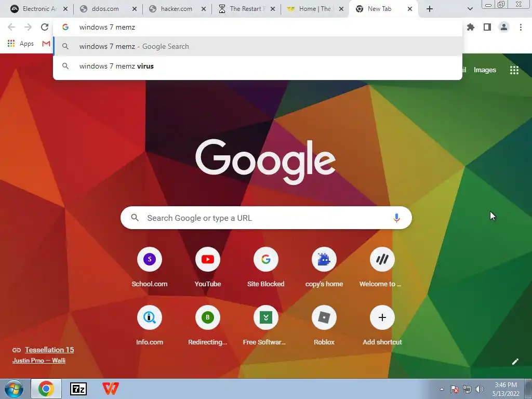Open Action Center flag tray icon
The image size is (532, 399).
click(454, 389)
